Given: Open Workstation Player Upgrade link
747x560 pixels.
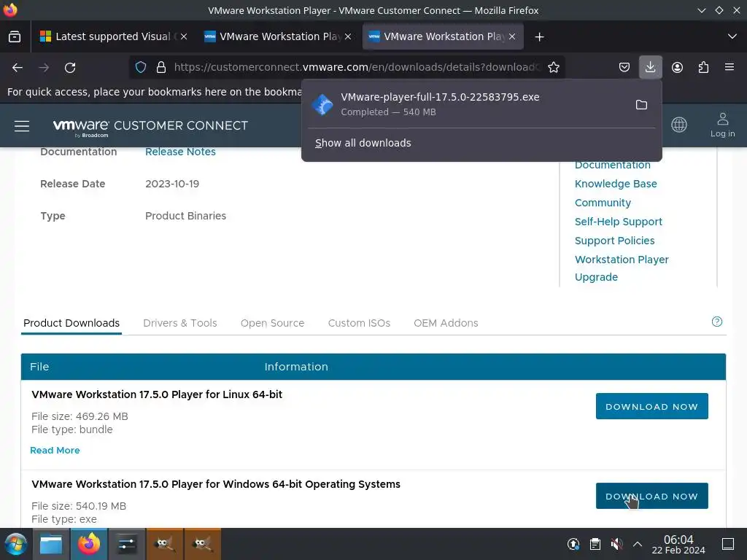Looking at the screenshot, I should (622, 268).
